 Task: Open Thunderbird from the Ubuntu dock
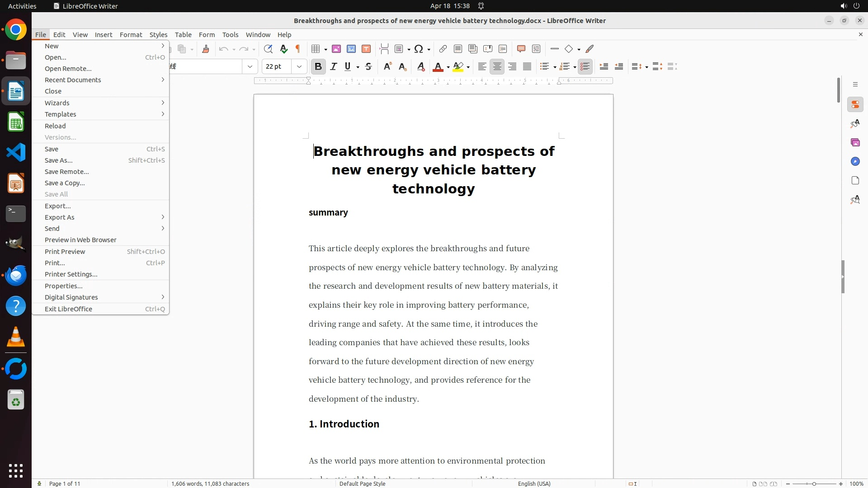pos(16,275)
